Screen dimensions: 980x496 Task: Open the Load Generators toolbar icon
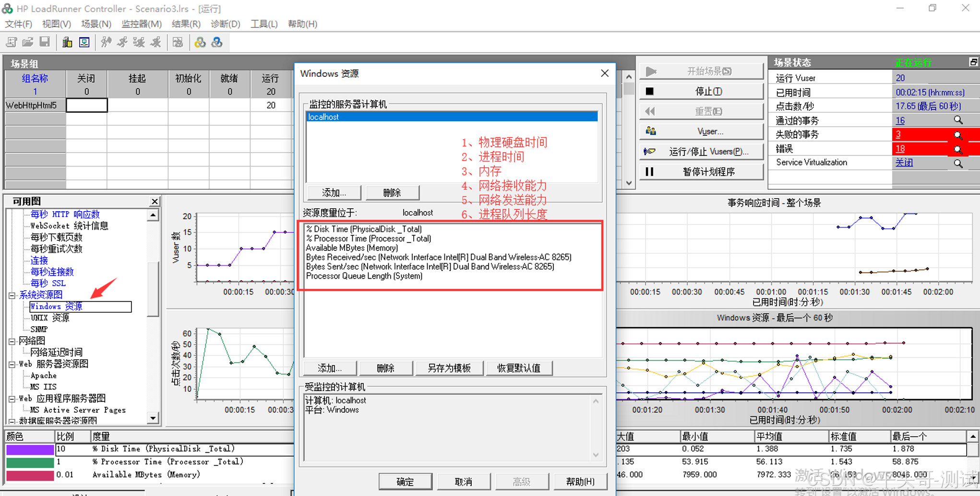67,43
